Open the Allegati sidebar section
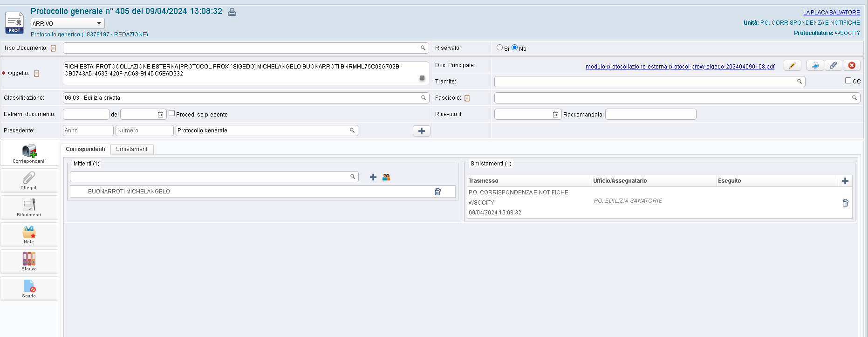 coord(29,180)
